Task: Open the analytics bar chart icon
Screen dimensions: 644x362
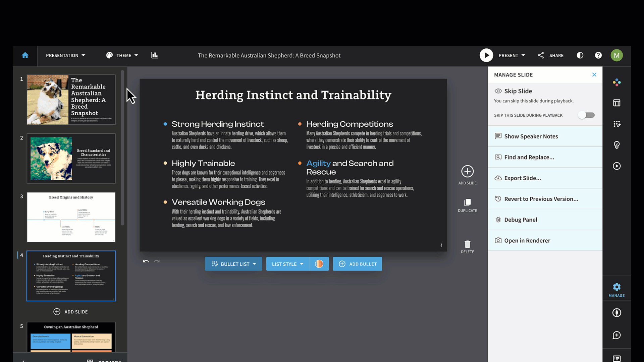Action: (154, 55)
